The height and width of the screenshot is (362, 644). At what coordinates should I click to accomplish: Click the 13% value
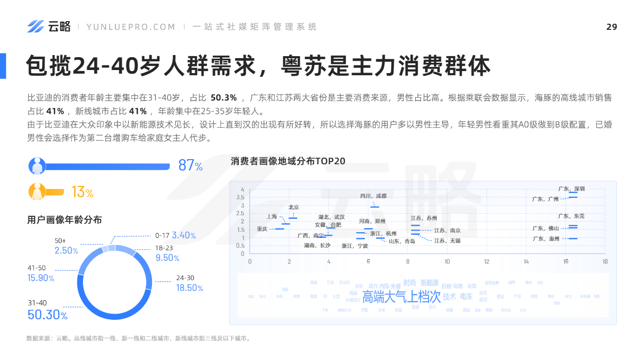pyautogui.click(x=82, y=193)
